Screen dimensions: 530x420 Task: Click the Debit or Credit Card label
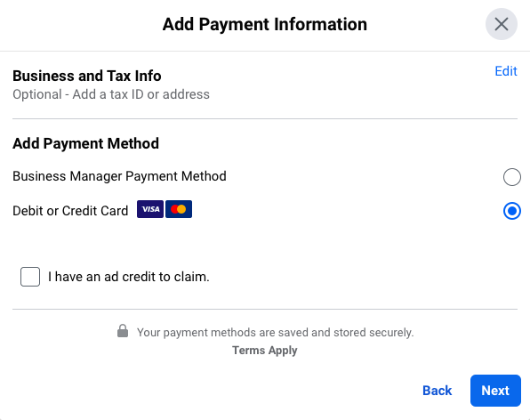70,211
